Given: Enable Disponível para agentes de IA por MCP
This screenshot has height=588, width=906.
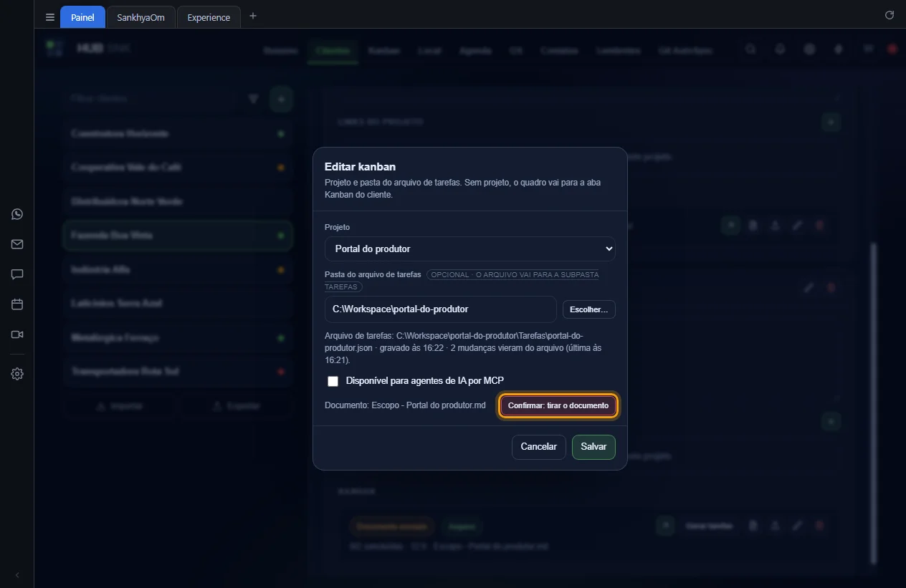Looking at the screenshot, I should pos(333,381).
